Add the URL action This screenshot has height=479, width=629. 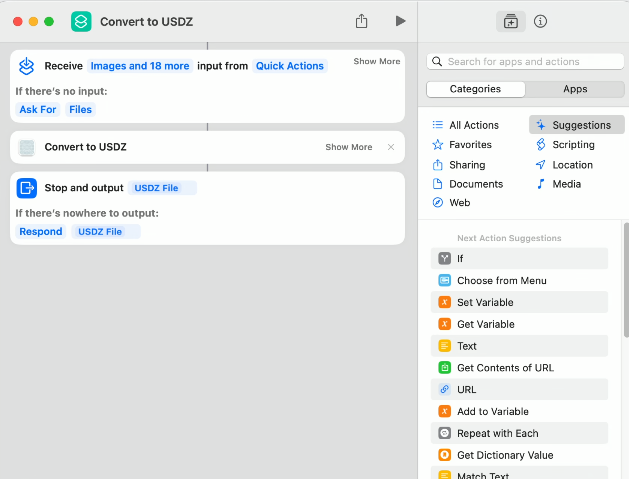click(519, 390)
